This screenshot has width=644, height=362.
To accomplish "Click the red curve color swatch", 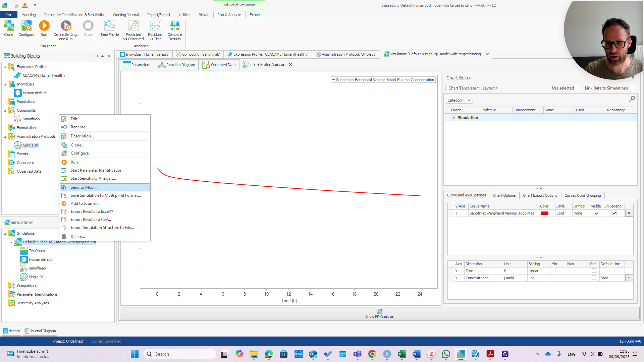I will 545,213.
